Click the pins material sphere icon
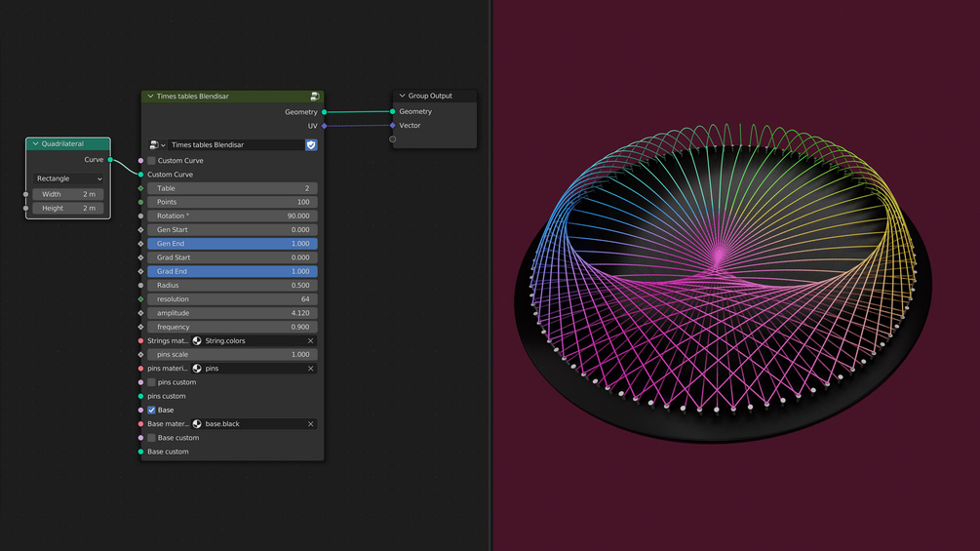Image resolution: width=980 pixels, height=551 pixels. (197, 369)
